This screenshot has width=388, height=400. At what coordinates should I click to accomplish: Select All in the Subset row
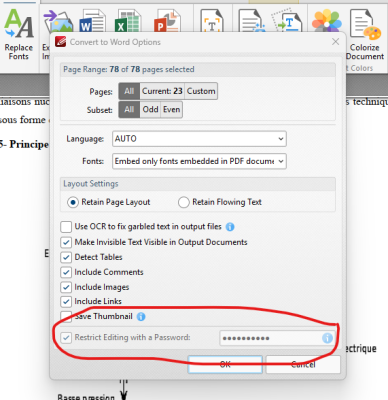tap(129, 109)
